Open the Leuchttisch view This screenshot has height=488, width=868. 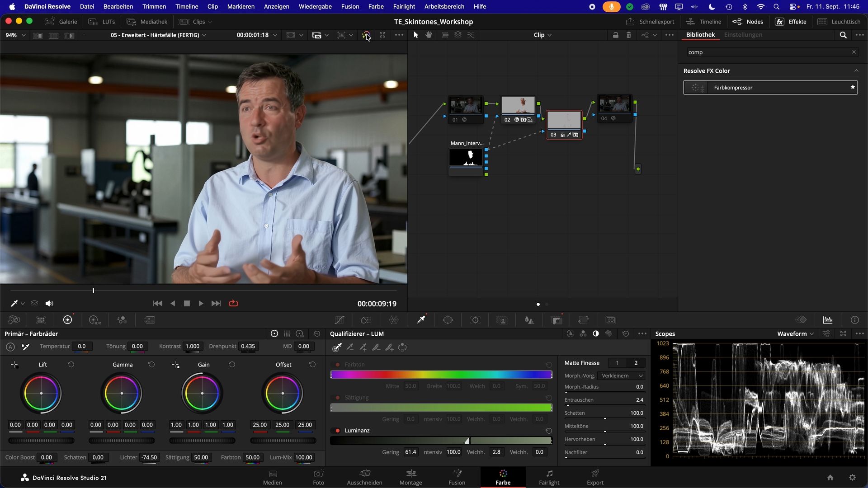coord(839,22)
